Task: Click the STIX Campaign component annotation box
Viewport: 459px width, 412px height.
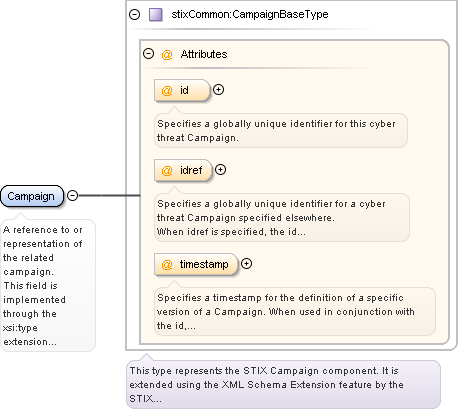Action: pos(283,384)
